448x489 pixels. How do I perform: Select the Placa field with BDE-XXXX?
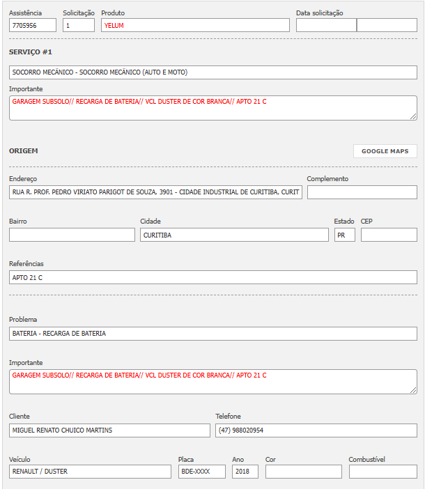tap(202, 472)
